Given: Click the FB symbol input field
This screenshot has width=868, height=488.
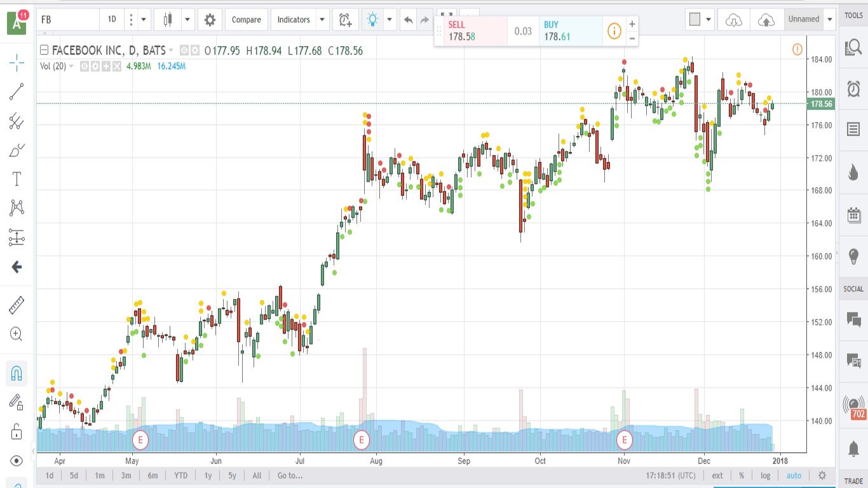Looking at the screenshot, I should [68, 20].
